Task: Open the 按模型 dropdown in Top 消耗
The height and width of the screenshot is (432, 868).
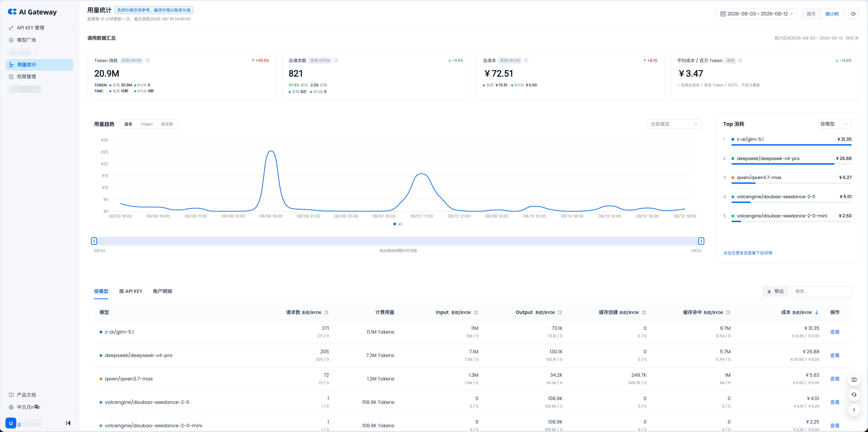Action: [834, 124]
